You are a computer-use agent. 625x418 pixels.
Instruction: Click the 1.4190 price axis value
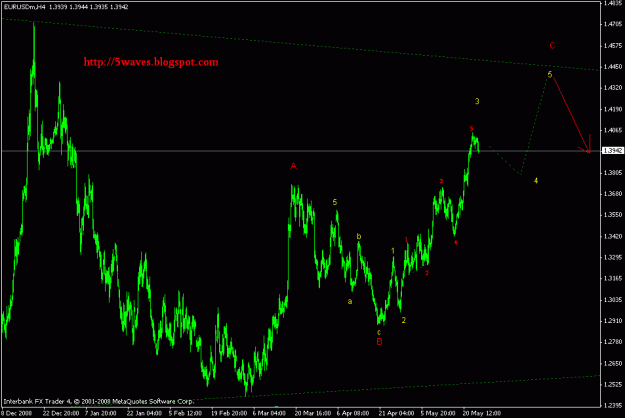613,109
